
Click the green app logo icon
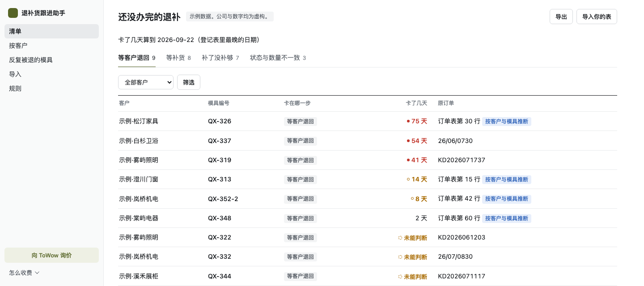point(13,13)
